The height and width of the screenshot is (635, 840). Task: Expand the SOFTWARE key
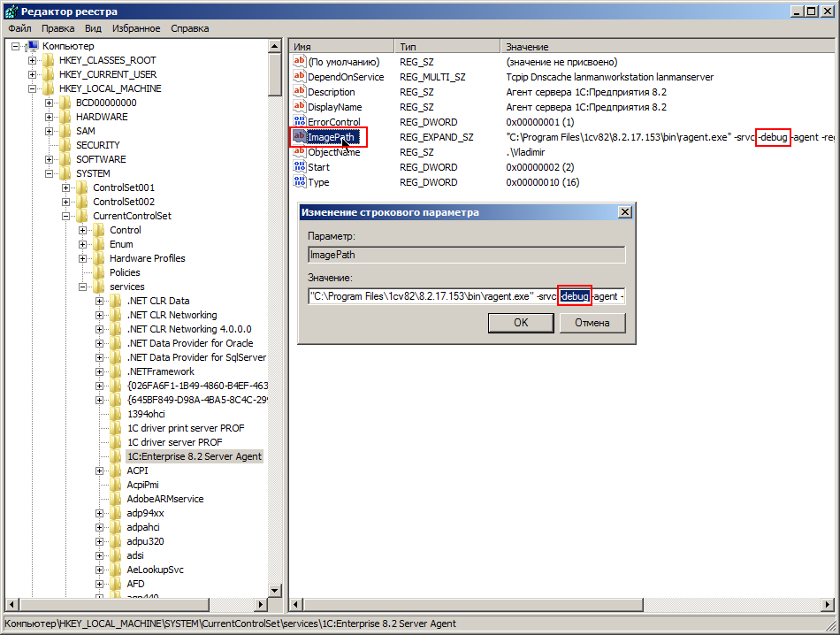pos(49,159)
